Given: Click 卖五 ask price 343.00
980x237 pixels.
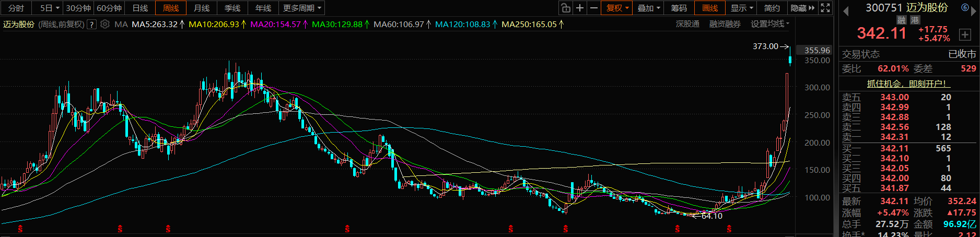Looking at the screenshot, I should 894,97.
